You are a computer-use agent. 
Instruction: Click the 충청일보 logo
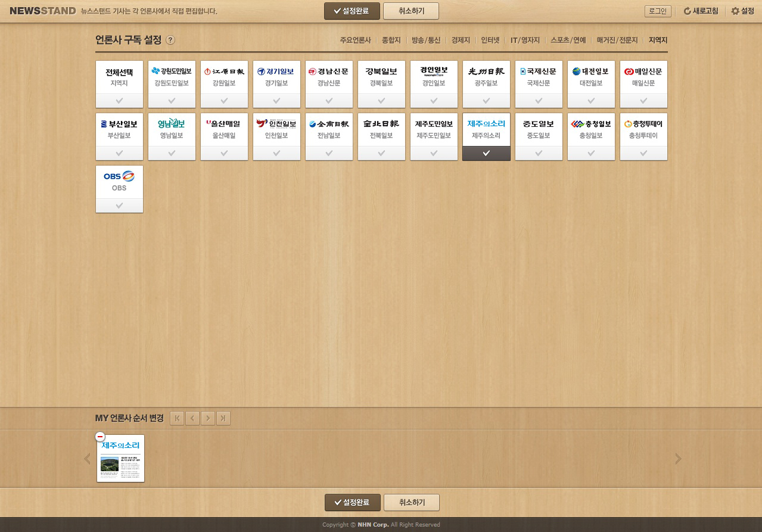(x=591, y=124)
